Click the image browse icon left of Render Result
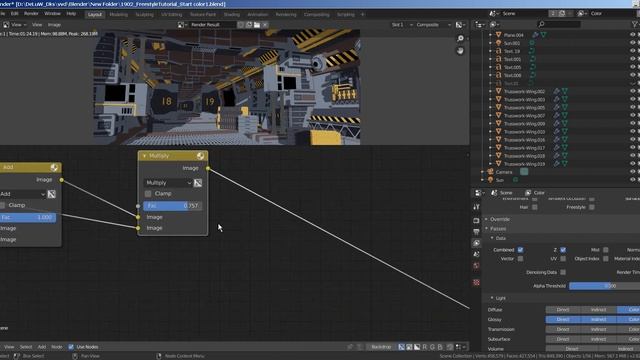 click(182, 24)
